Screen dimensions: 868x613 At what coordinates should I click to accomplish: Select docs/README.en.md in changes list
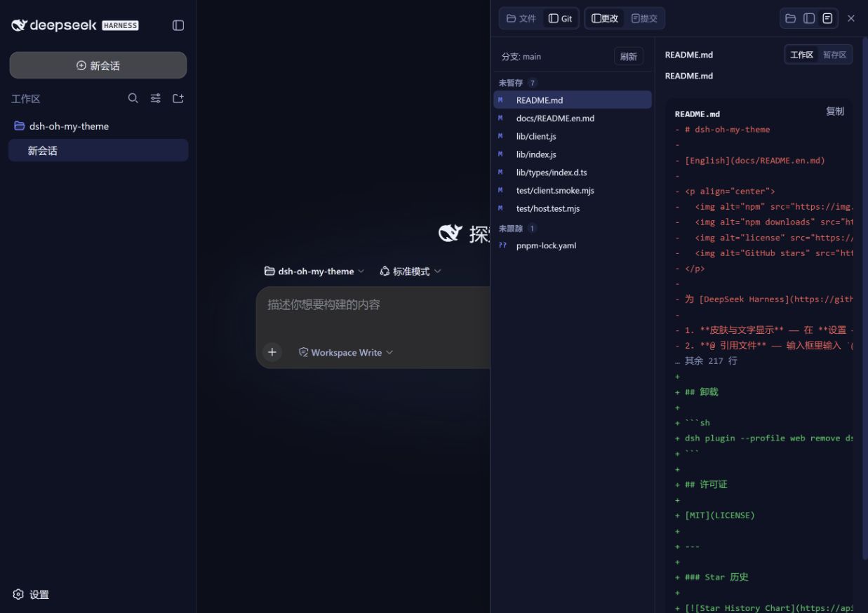point(573,119)
